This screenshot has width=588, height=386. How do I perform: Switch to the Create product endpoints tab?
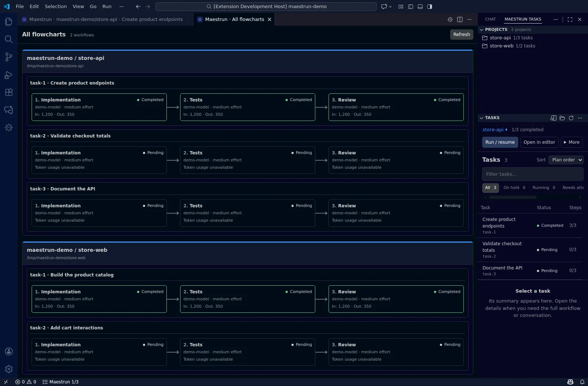coord(105,19)
